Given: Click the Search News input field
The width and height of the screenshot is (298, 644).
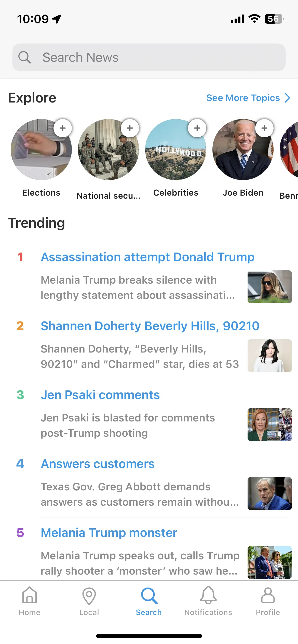Looking at the screenshot, I should click(x=149, y=57).
